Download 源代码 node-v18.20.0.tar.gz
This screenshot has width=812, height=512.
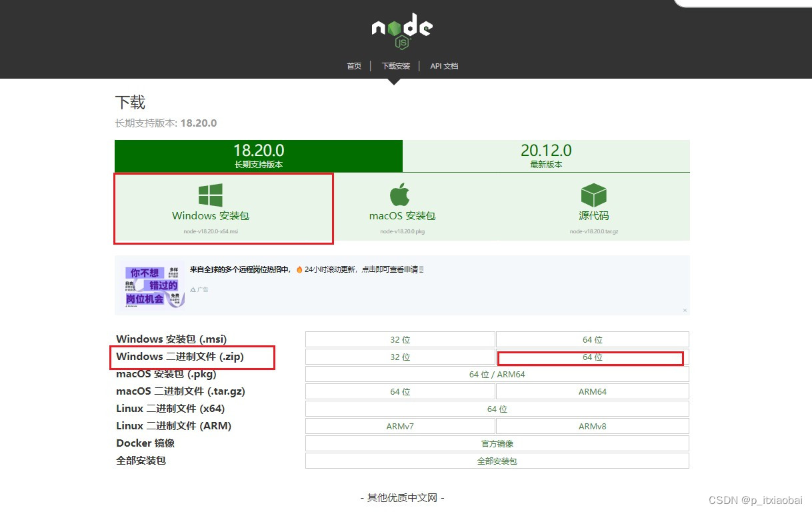593,208
